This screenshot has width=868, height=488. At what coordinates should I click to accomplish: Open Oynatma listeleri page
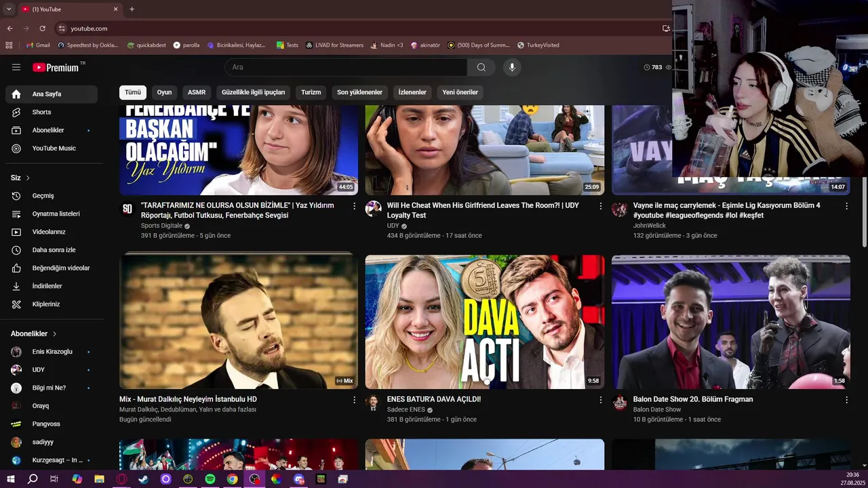coord(52,213)
